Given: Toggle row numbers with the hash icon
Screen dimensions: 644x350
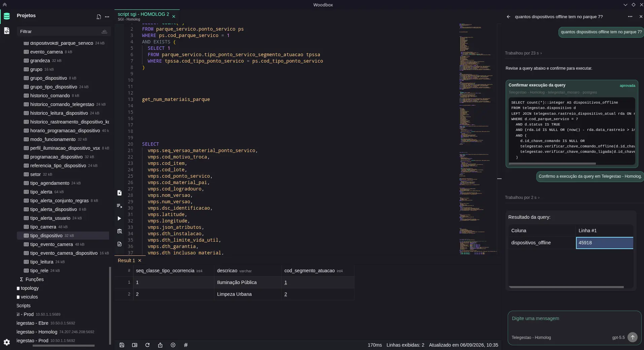Looking at the screenshot, I should click(186, 345).
